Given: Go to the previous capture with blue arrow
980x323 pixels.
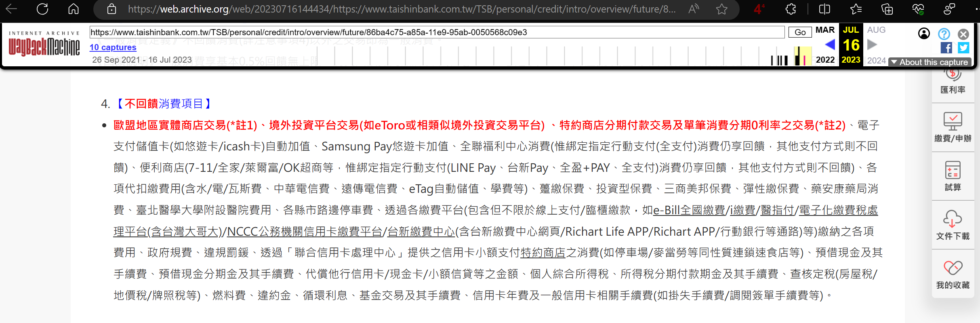Looking at the screenshot, I should [x=830, y=44].
